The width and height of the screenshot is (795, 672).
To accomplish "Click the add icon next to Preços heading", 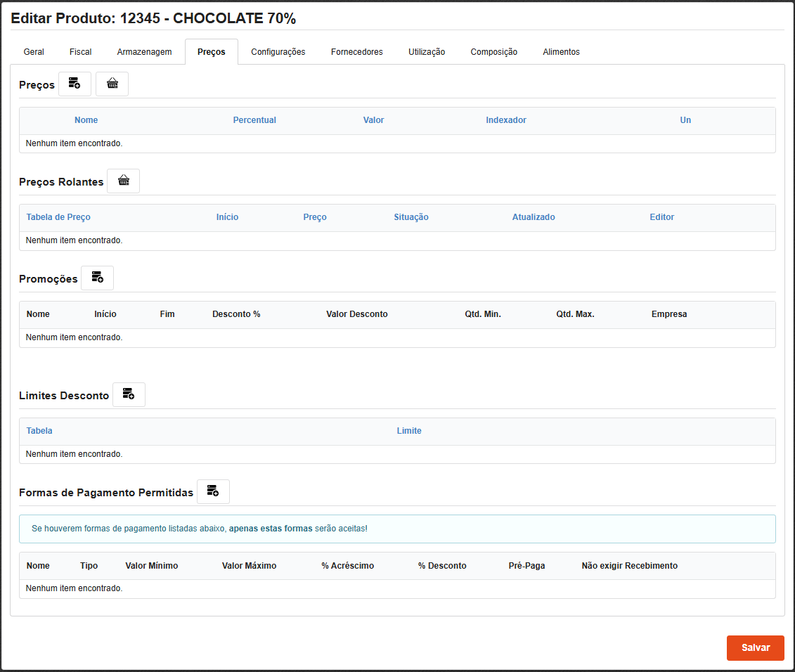I will tap(75, 84).
